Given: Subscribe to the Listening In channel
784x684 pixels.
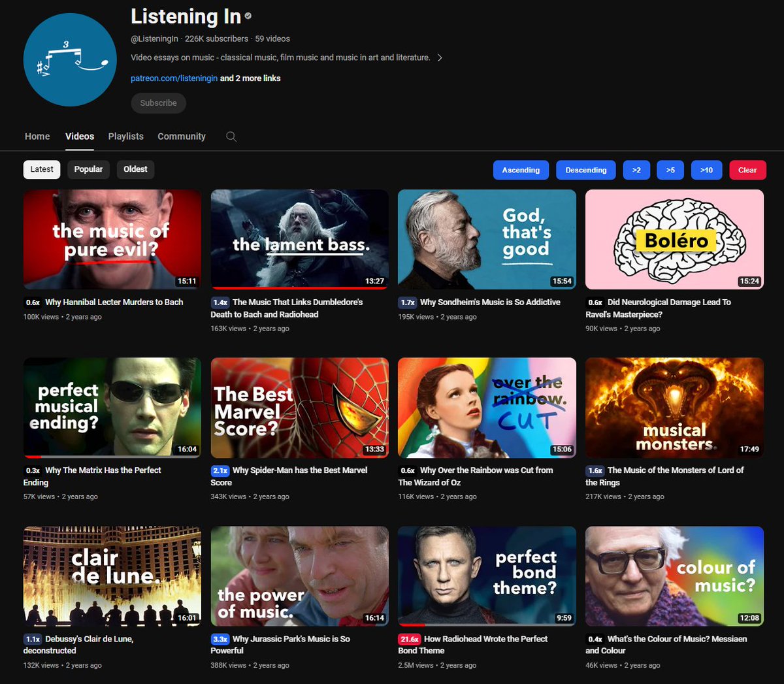Looking at the screenshot, I should [x=158, y=103].
